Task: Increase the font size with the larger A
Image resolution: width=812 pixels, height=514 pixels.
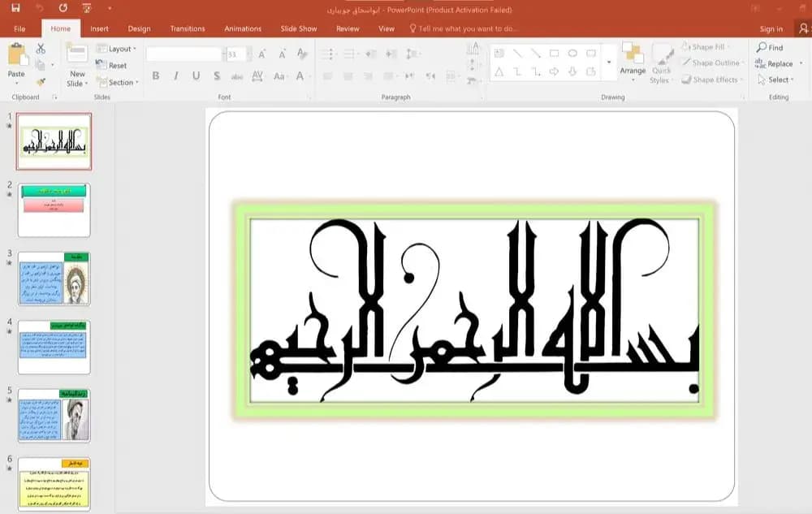Action: pos(262,54)
